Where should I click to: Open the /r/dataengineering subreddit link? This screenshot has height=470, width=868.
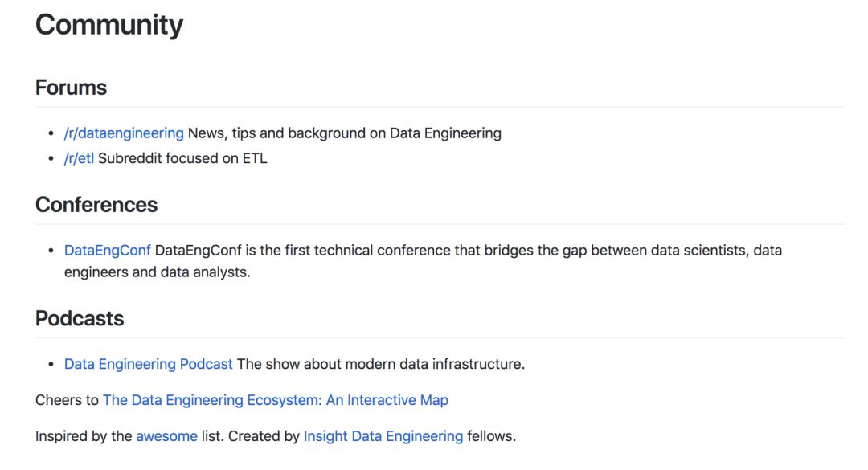[x=124, y=133]
